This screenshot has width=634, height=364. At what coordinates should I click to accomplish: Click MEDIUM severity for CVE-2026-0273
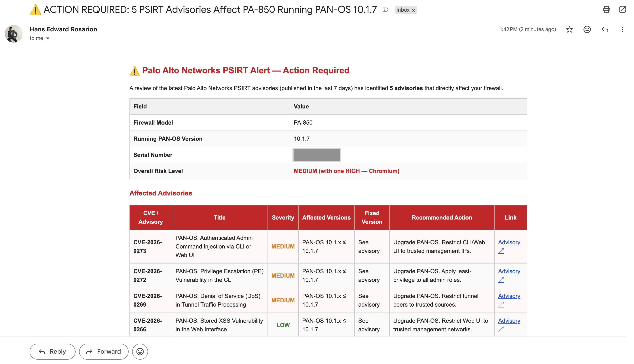[x=283, y=246]
